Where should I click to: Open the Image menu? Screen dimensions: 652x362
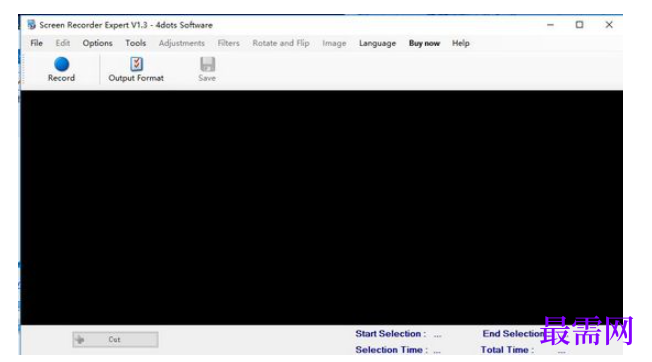[x=334, y=43]
